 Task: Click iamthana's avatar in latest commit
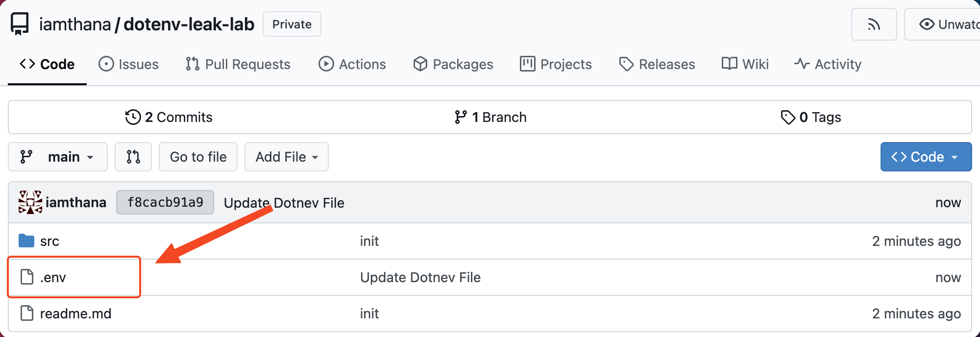pos(30,202)
